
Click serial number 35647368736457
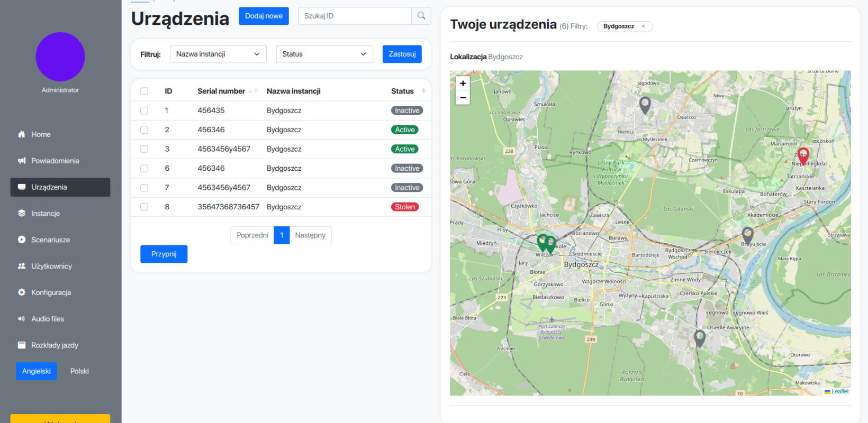(229, 207)
